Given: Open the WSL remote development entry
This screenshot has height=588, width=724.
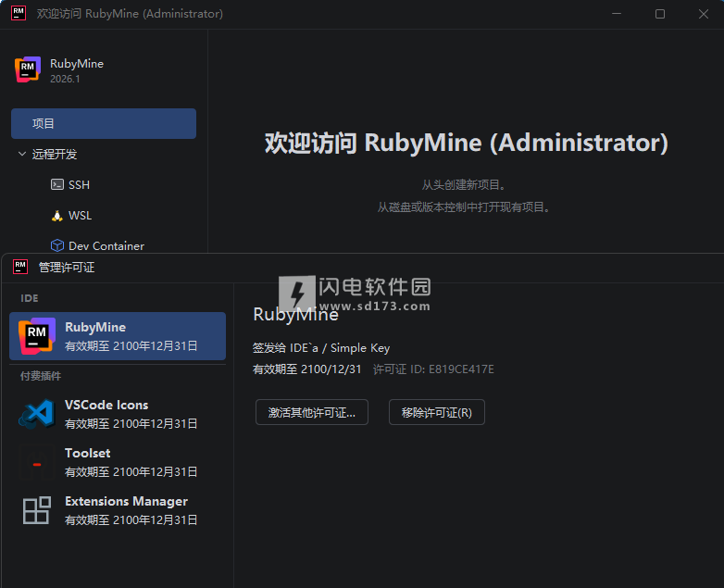Looking at the screenshot, I should [81, 216].
